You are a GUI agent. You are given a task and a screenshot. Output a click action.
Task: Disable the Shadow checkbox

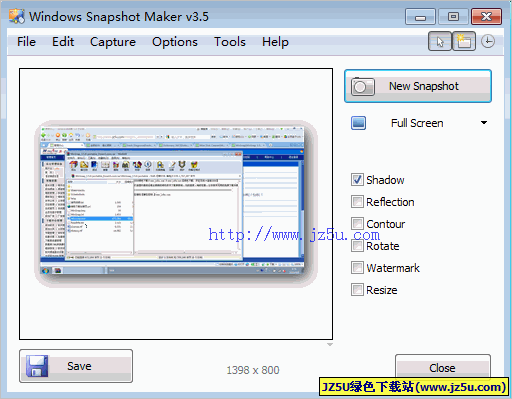pyautogui.click(x=357, y=180)
